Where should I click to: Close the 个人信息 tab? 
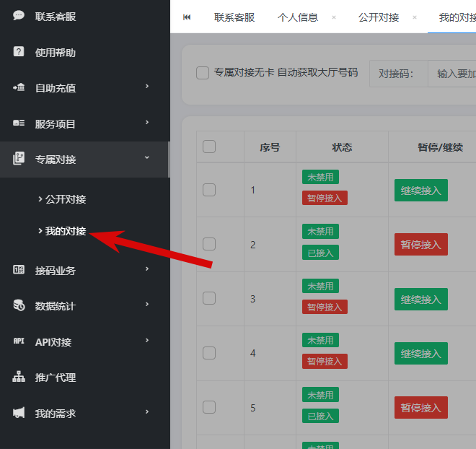pos(334,17)
